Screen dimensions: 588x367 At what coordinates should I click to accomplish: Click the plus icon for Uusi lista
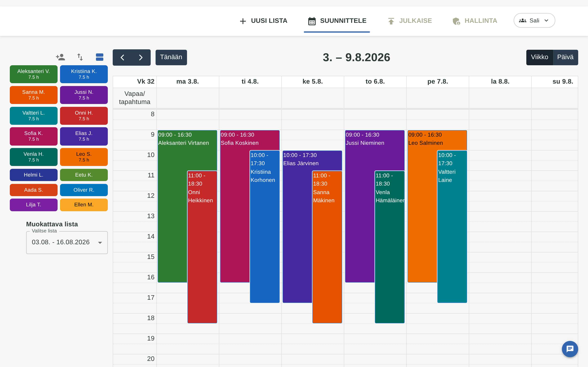[x=243, y=21]
